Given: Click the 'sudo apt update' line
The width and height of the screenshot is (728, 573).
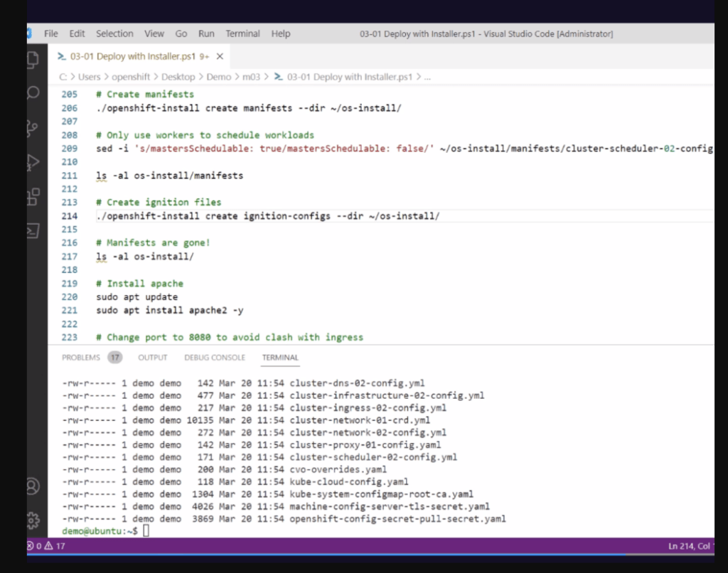Looking at the screenshot, I should pyautogui.click(x=137, y=296).
